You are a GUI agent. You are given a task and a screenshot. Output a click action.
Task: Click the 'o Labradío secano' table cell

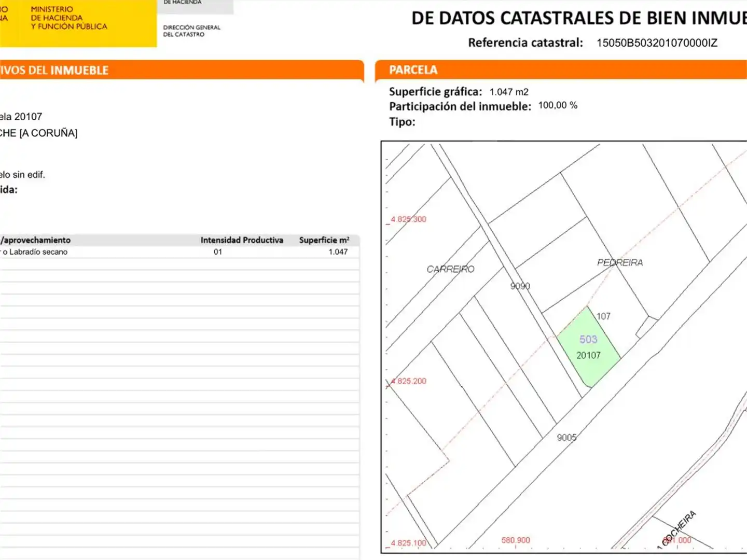click(x=35, y=252)
